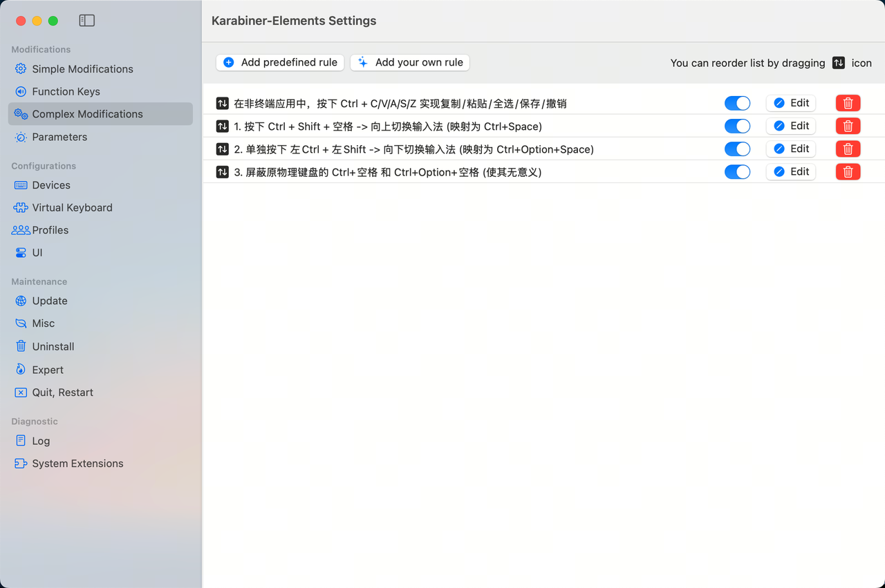
Task: Edit rule "2. 单独按下 左Ctrl + 左Shift"
Action: tap(791, 149)
